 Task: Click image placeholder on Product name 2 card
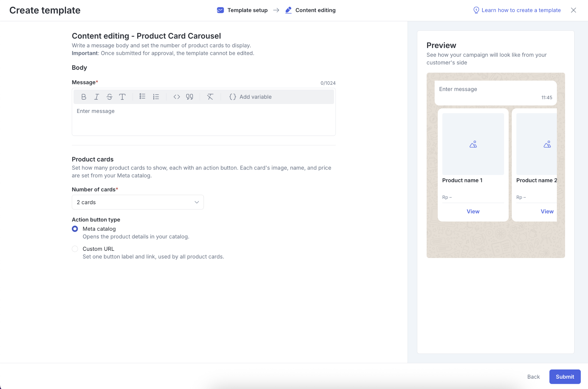click(x=536, y=144)
